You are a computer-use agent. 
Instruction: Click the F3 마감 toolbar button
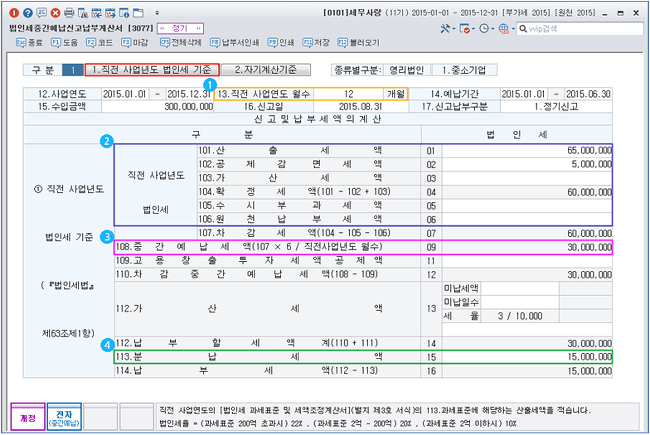tap(134, 43)
